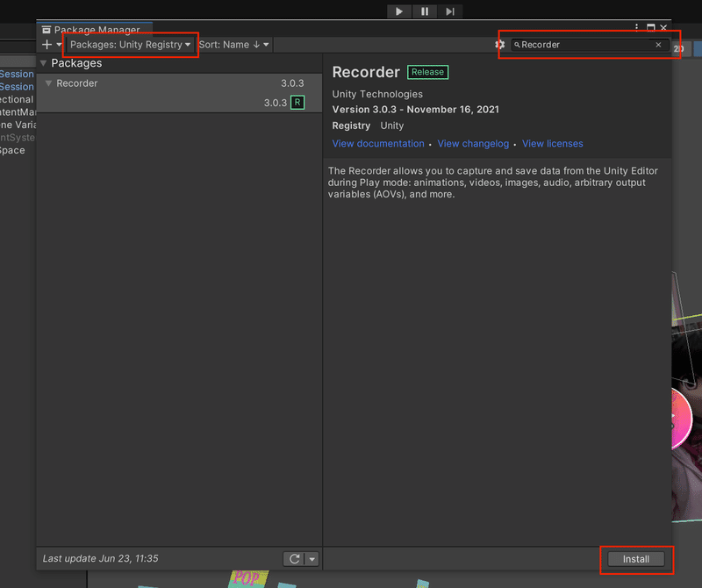
Task: Open the Packages: Unity Registry dropdown
Action: tap(130, 45)
